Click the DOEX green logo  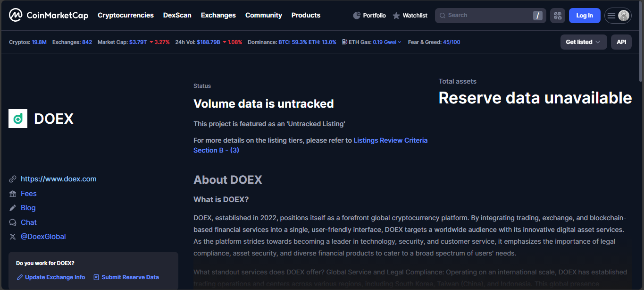point(18,119)
